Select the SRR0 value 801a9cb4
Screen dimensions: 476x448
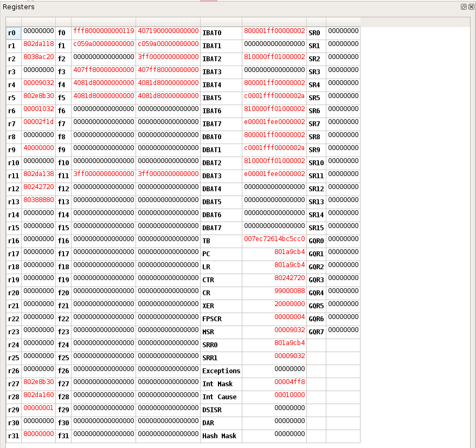(290, 343)
